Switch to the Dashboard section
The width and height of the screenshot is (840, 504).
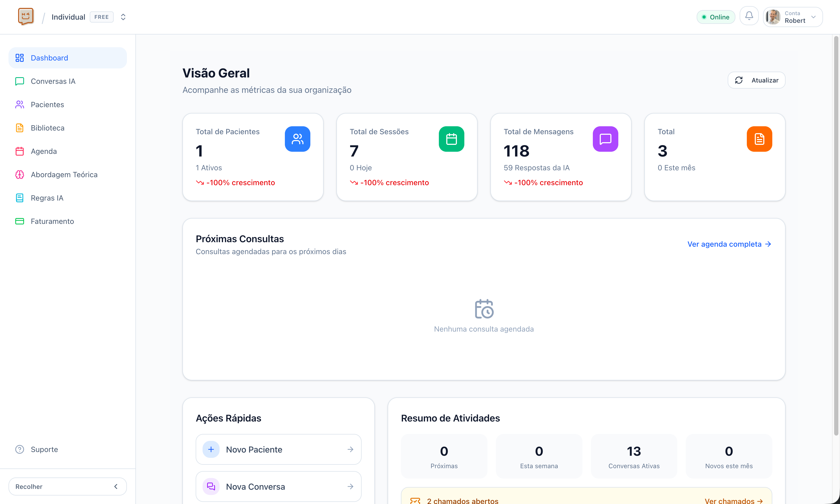tap(49, 58)
